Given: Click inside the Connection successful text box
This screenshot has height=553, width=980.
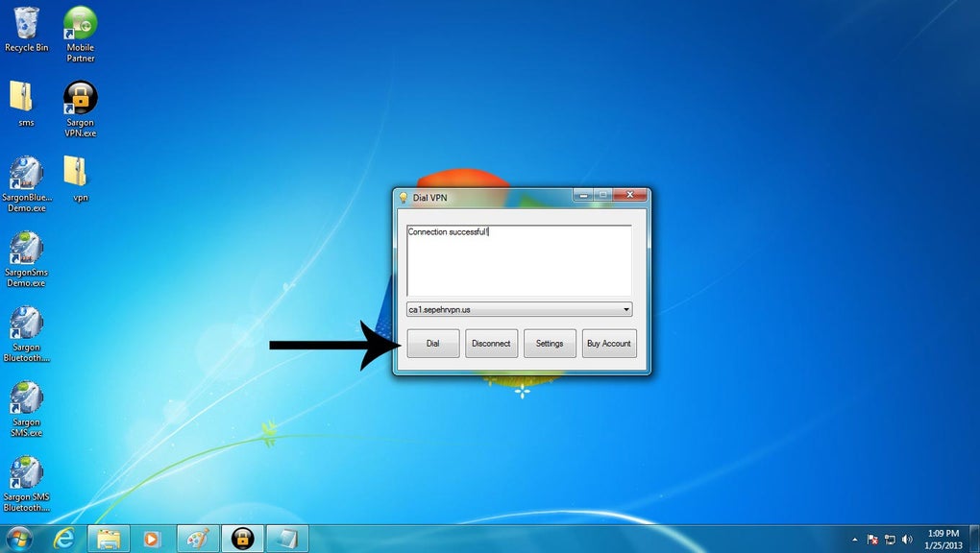Looking at the screenshot, I should coord(519,260).
